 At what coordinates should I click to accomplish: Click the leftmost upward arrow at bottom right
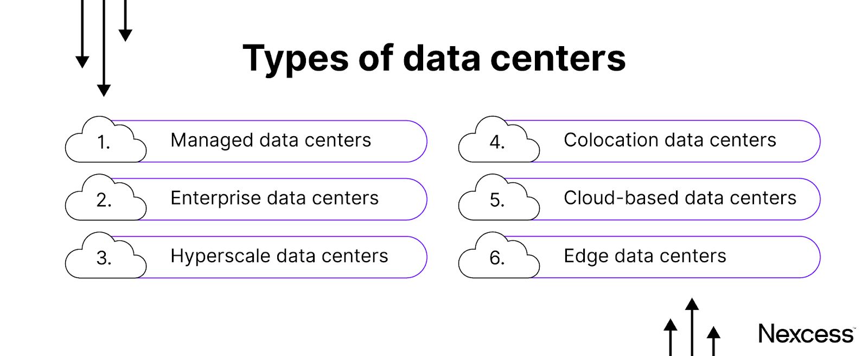(x=671, y=337)
